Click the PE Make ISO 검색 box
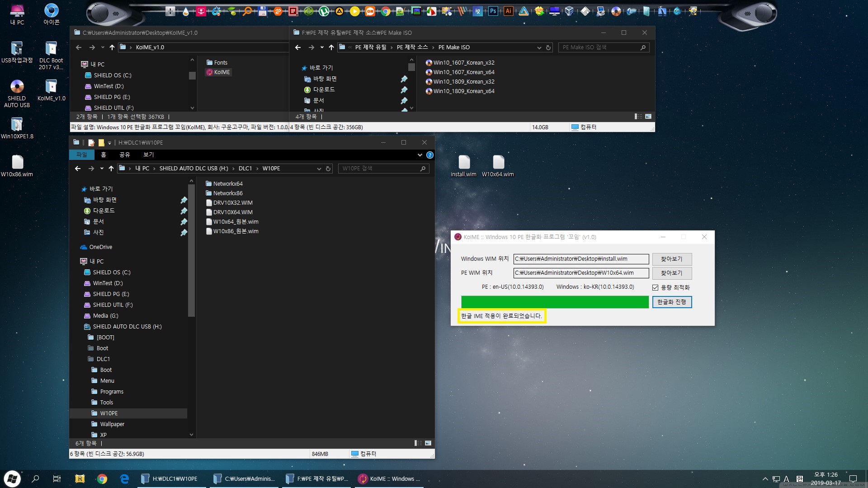The height and width of the screenshot is (488, 868). (604, 47)
